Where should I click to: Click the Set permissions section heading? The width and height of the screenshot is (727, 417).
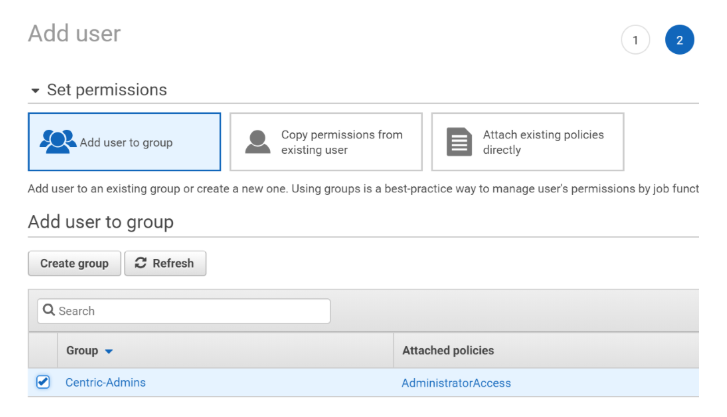click(x=107, y=90)
